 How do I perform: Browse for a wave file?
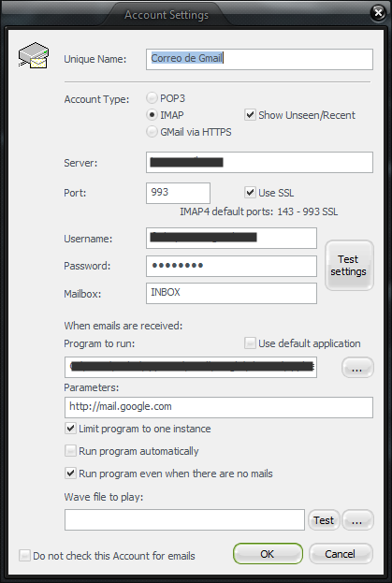pyautogui.click(x=357, y=519)
